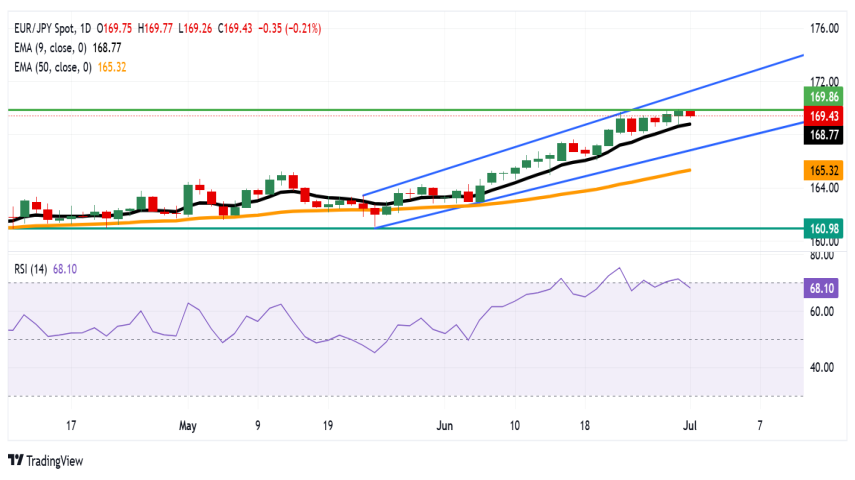Select the upper blue channel trendline

pos(700,87)
